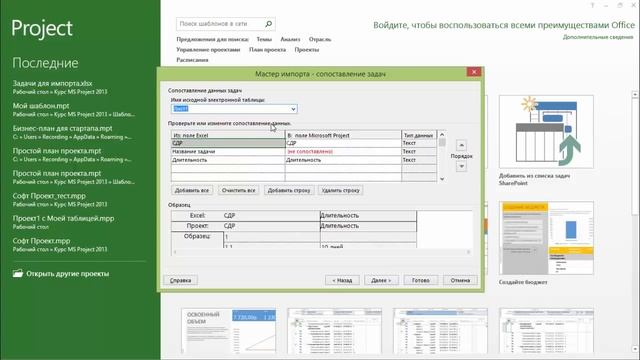
Task: Click the Очистить все button
Action: coord(238,190)
